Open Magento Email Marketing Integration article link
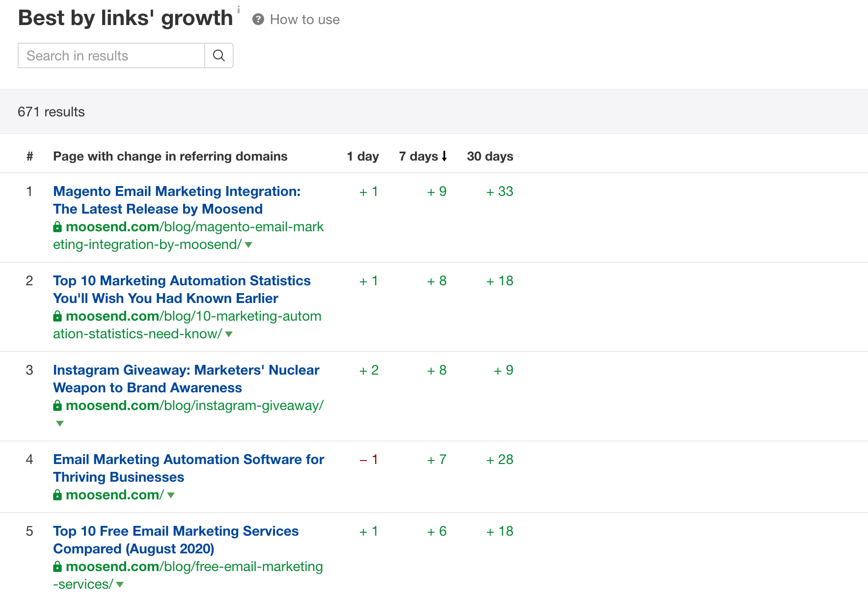The image size is (868, 601). coord(177,200)
